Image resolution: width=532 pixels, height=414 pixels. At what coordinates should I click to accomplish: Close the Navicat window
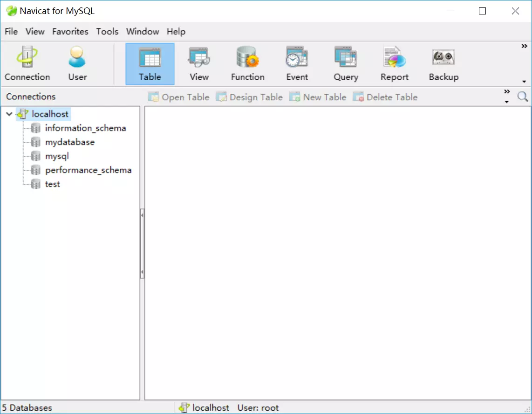pos(515,11)
